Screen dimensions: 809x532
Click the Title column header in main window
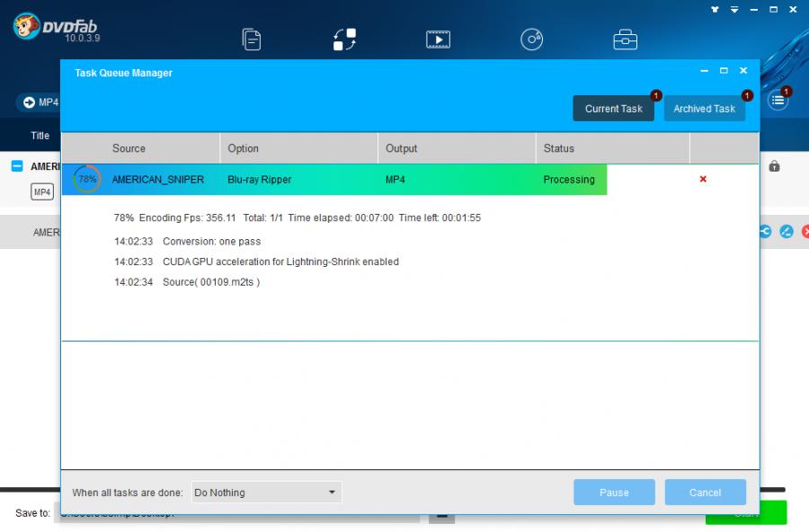[x=40, y=135]
